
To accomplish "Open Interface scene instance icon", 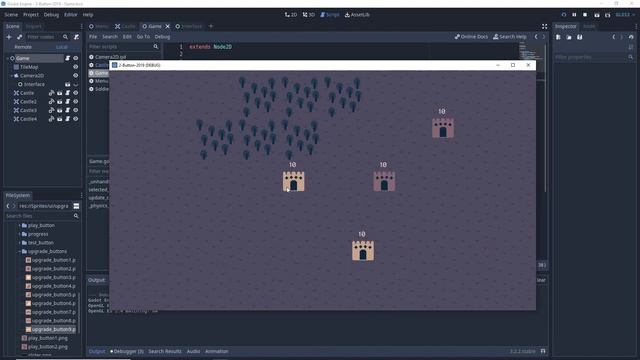I will [67, 84].
